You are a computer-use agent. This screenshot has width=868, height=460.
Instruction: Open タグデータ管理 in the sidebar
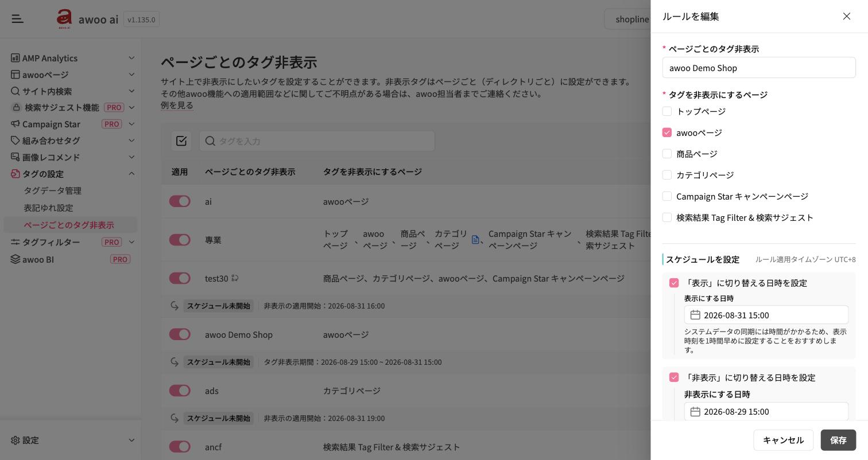(52, 190)
